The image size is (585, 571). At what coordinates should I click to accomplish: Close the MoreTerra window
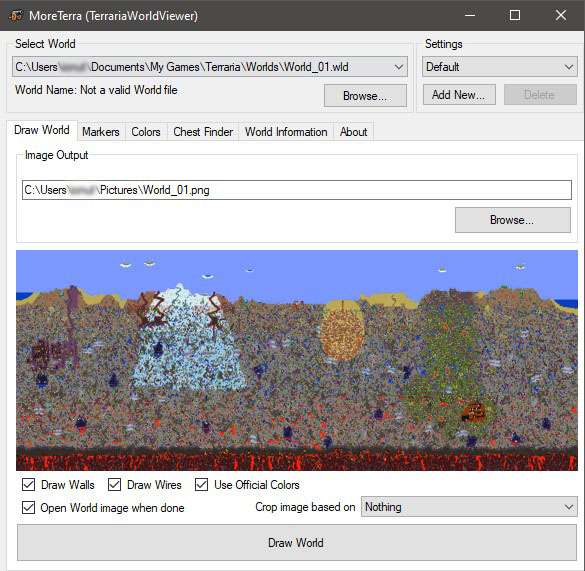(561, 15)
